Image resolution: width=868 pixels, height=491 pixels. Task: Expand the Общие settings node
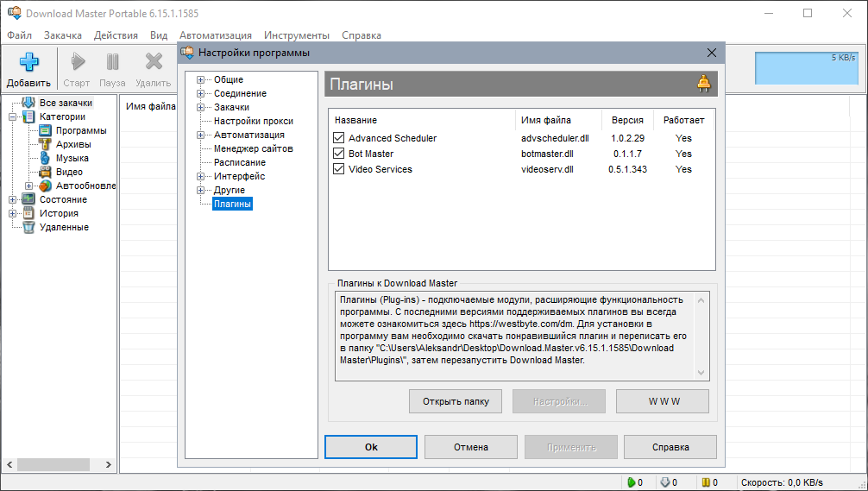tap(200, 79)
